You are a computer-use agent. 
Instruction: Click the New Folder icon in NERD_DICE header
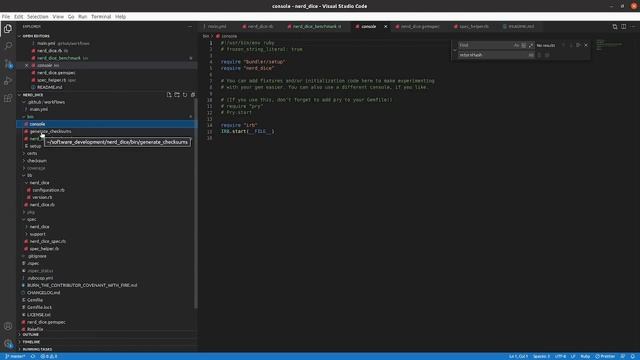point(177,95)
